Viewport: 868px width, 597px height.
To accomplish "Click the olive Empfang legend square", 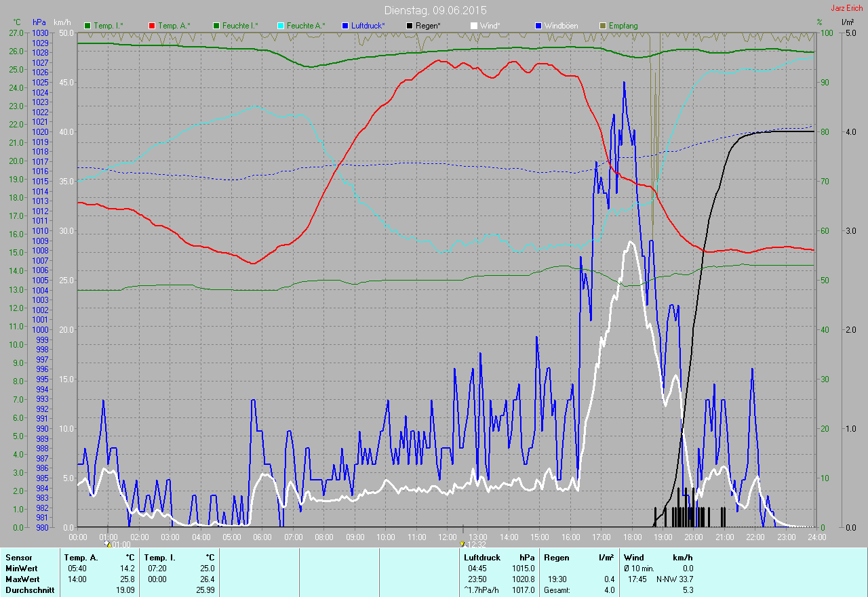I will [602, 26].
